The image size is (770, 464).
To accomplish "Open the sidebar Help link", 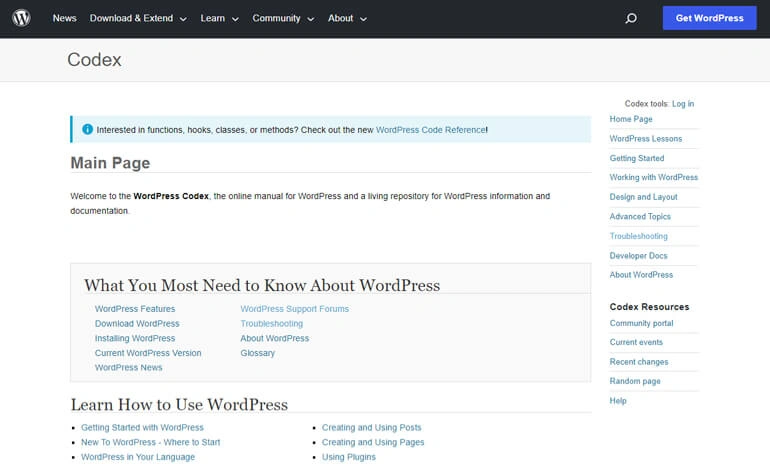I will [618, 401].
